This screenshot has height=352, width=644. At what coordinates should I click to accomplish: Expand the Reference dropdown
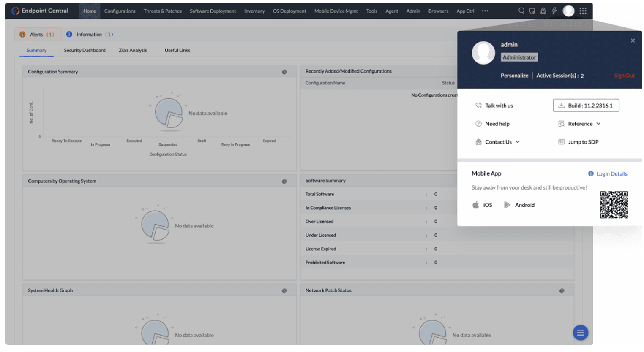579,124
